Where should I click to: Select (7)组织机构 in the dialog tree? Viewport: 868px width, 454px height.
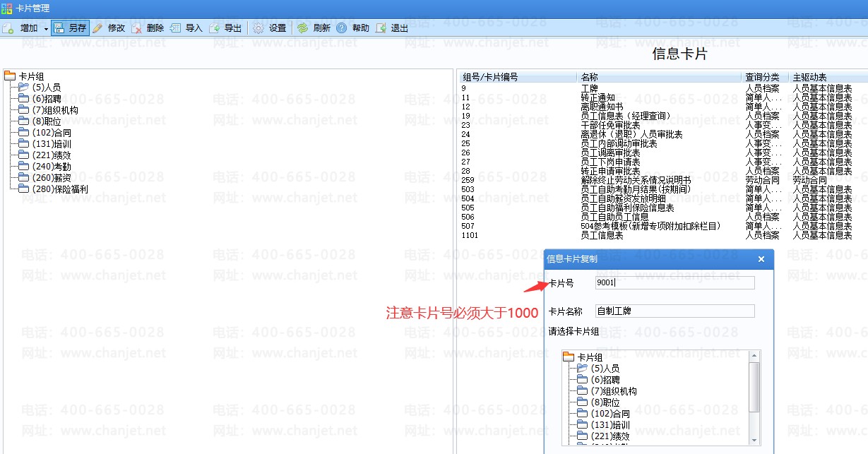coord(613,391)
